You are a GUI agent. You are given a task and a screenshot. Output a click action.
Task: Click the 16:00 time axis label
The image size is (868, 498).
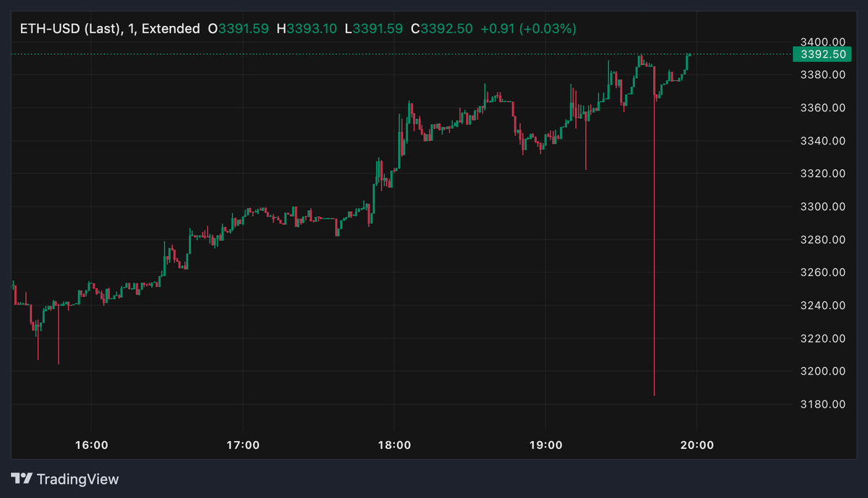point(91,445)
